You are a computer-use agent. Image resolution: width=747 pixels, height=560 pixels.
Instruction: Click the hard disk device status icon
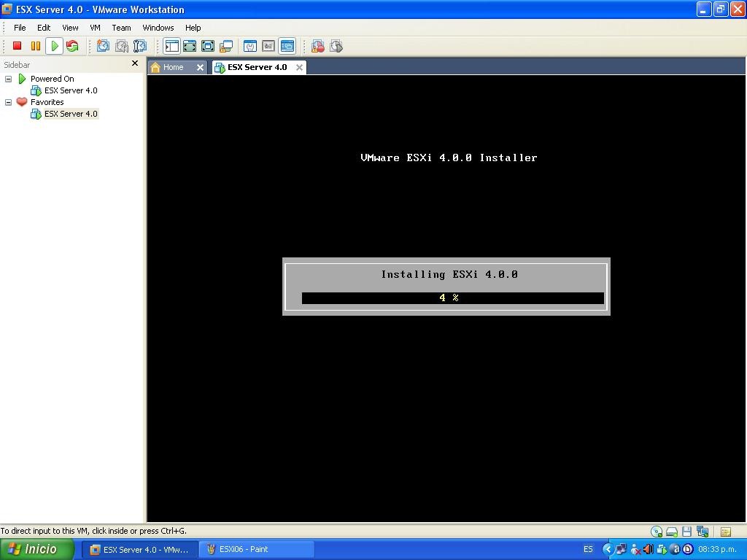click(x=672, y=532)
